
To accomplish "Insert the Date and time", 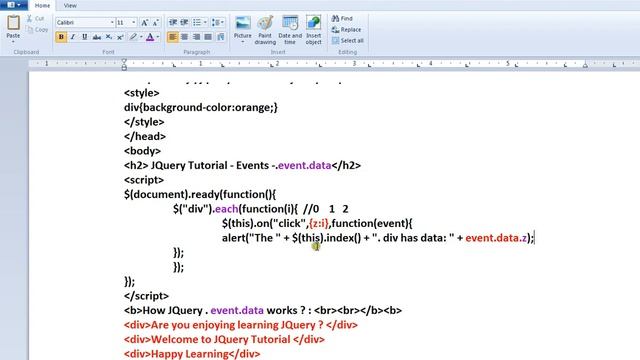I will click(x=290, y=30).
